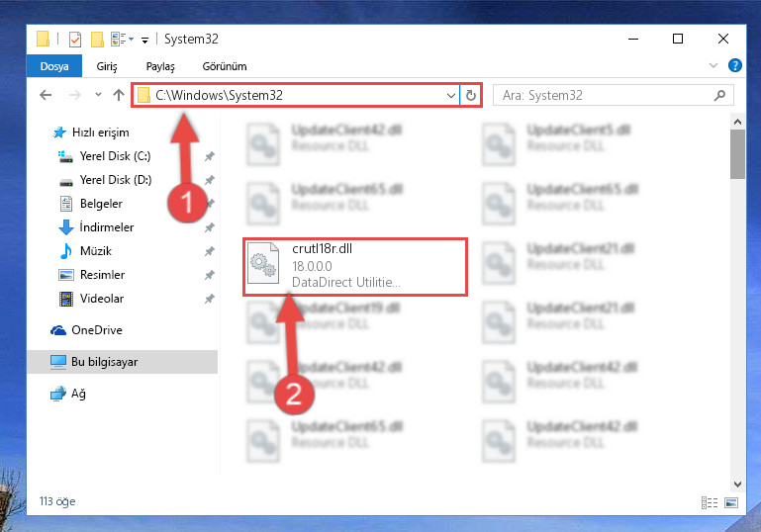Open Yerel Disk (C:) in sidebar
This screenshot has width=761, height=532.
tap(115, 156)
